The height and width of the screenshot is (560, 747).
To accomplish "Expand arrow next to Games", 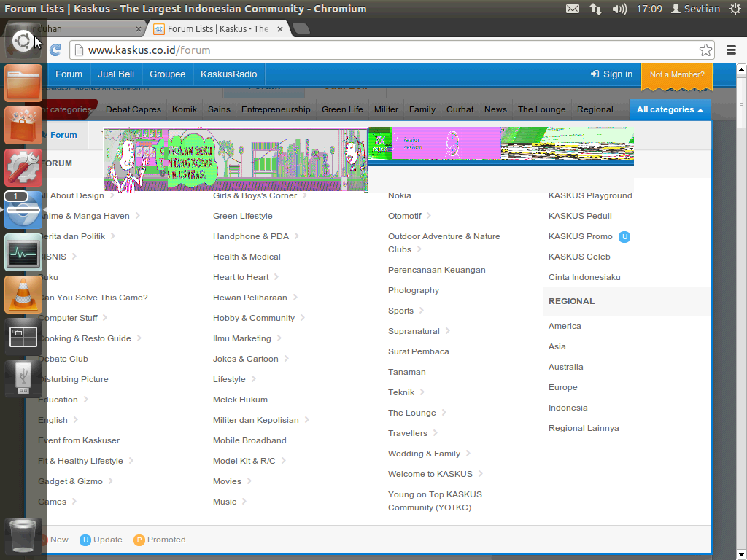I will click(x=74, y=502).
